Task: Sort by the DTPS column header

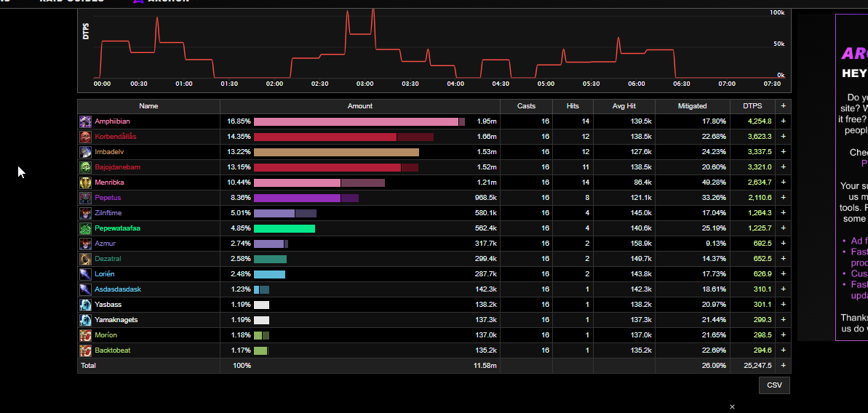Action: coord(752,106)
